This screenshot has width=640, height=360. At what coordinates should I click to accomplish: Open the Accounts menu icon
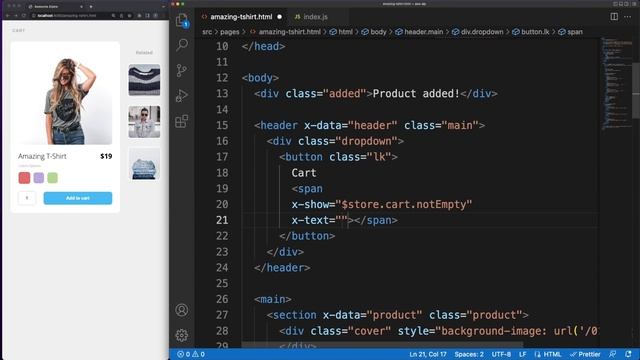[182, 310]
